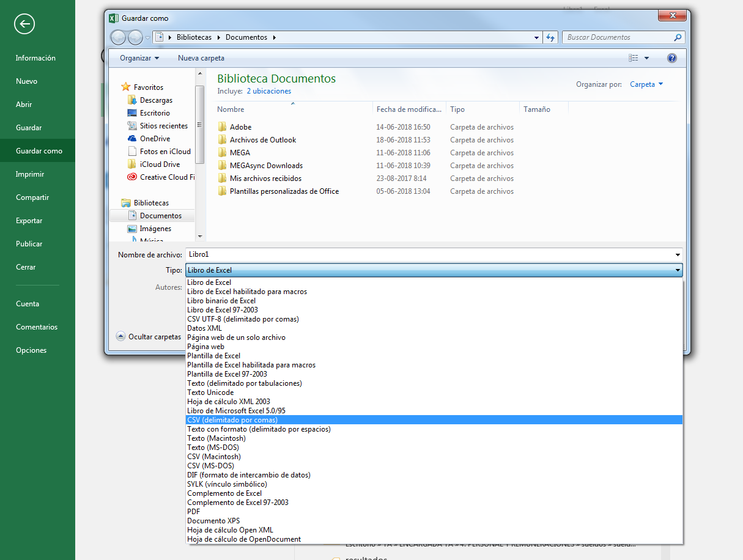Click Ocultar carpetas toggle button
The image size is (743, 560).
149,337
